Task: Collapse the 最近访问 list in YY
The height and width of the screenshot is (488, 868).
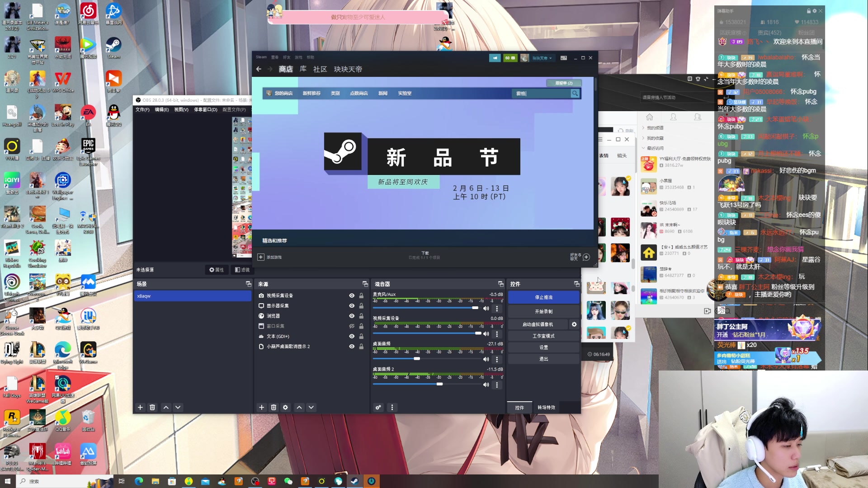Action: 643,148
